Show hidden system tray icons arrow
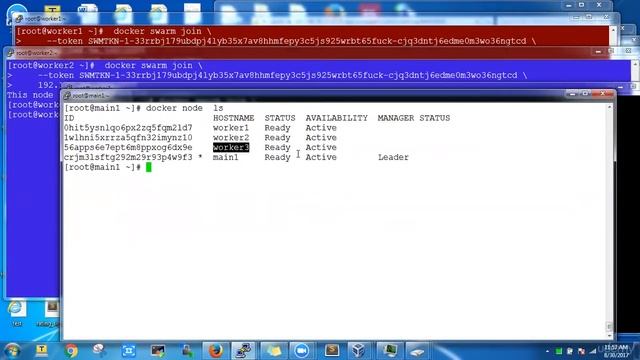 pos(547,351)
